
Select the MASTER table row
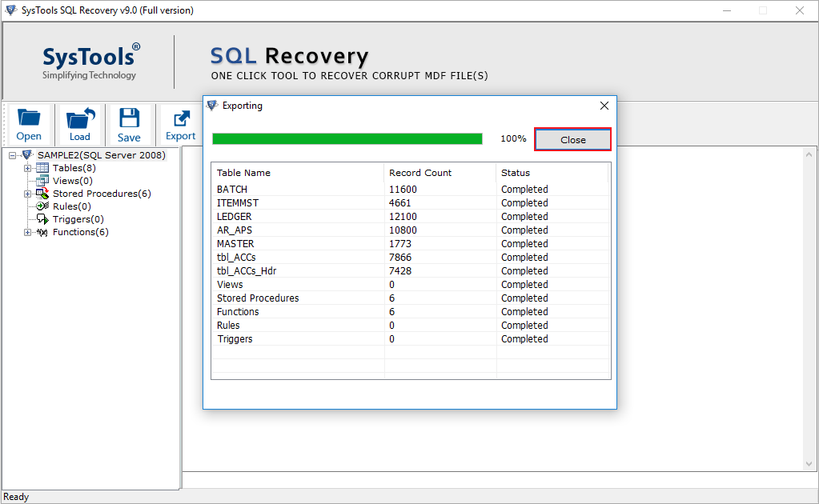point(411,244)
